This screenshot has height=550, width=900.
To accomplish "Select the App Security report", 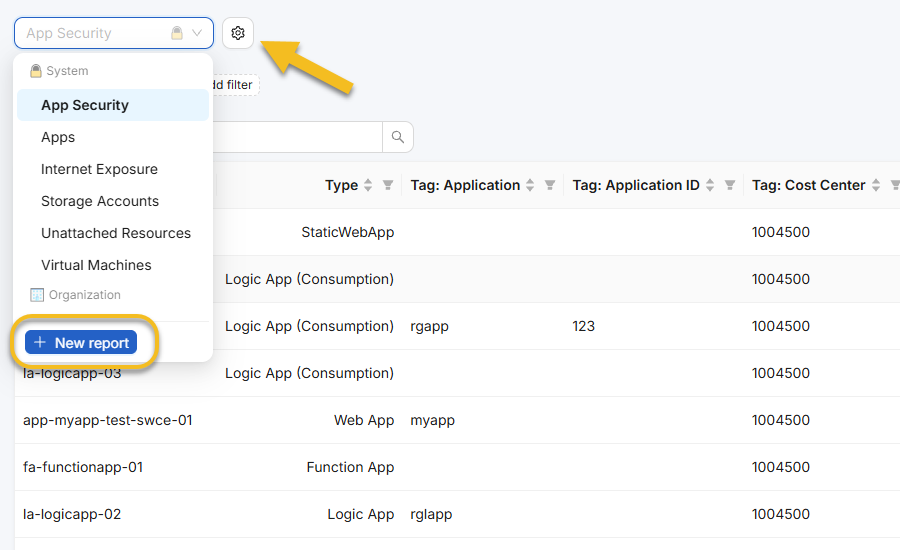I will [113, 105].
